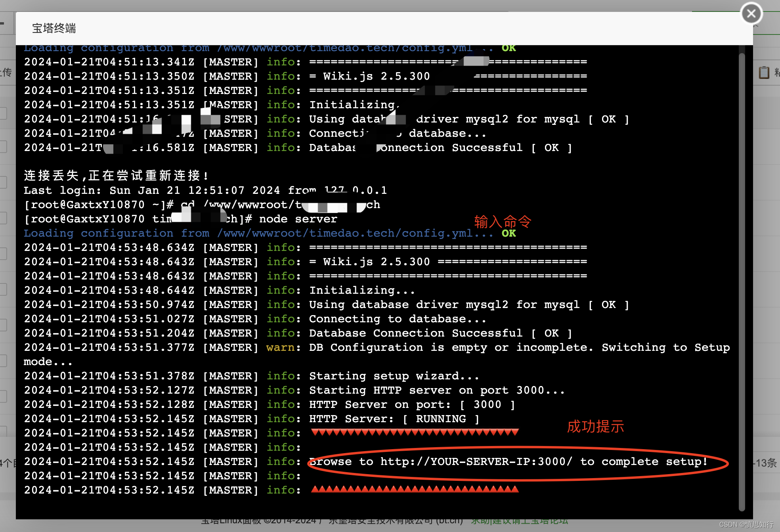This screenshot has height=532, width=780.
Task: Click the 'HTTP Server: [ RUNNING ]' log line
Action: click(394, 419)
